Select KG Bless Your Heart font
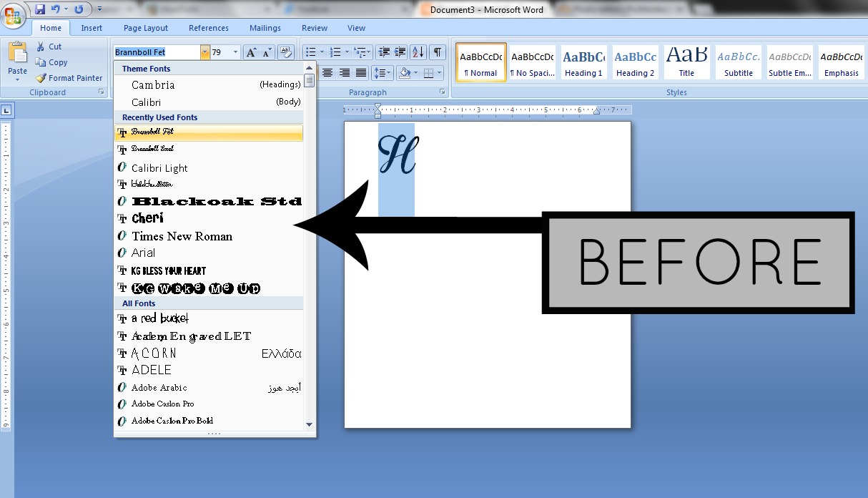The image size is (868, 498). [209, 270]
